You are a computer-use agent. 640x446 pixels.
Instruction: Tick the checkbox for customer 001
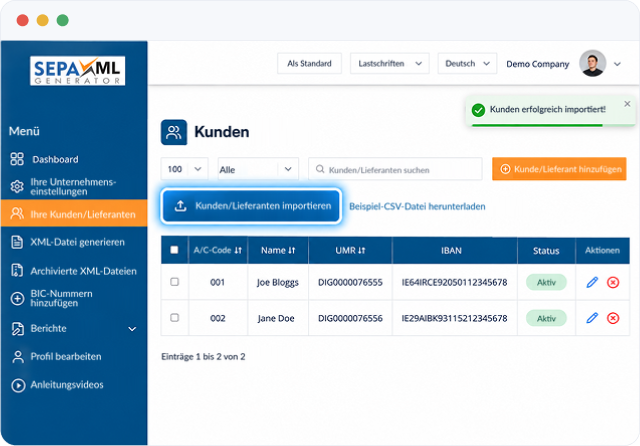click(174, 282)
